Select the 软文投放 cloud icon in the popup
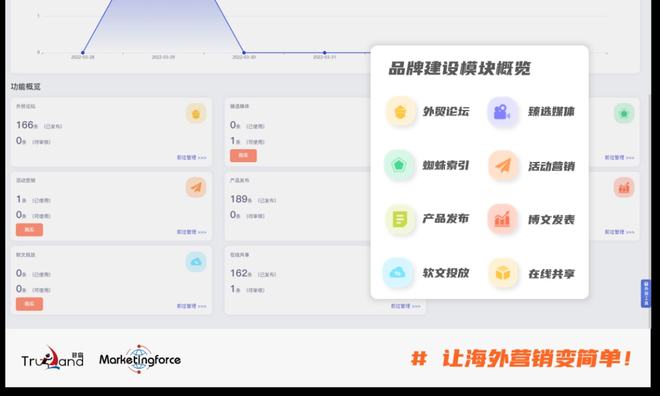This screenshot has width=660, height=396. [397, 273]
